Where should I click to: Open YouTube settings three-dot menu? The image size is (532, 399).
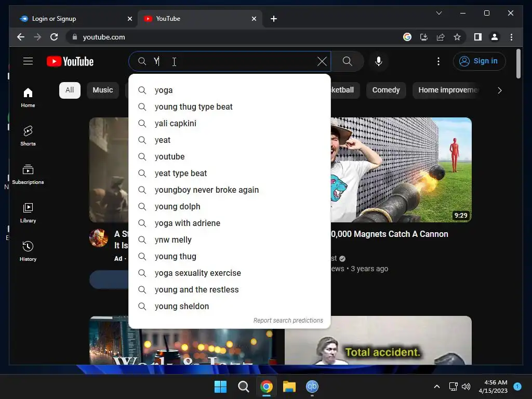[x=438, y=61]
